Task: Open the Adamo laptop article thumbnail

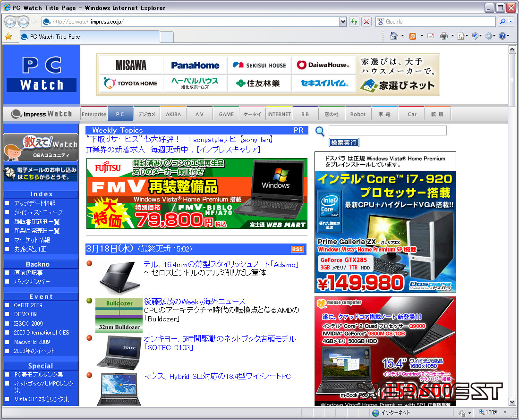Action: (x=119, y=277)
